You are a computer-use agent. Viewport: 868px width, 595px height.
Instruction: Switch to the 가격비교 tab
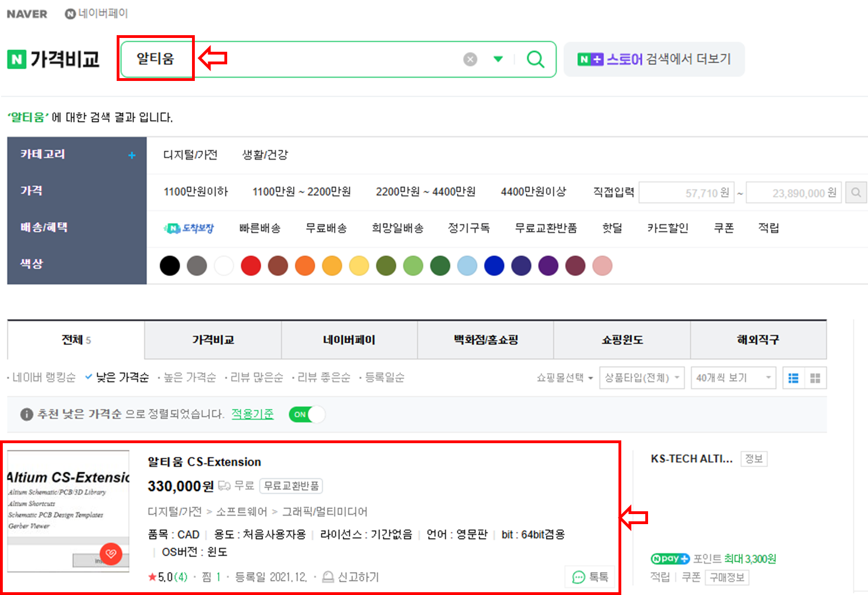(x=213, y=340)
